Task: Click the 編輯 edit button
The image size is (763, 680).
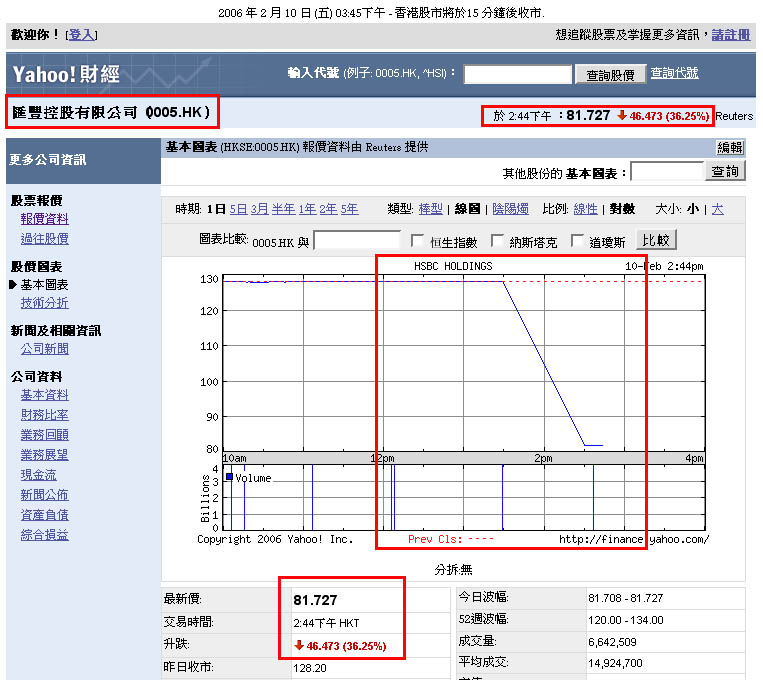Action: tap(729, 147)
